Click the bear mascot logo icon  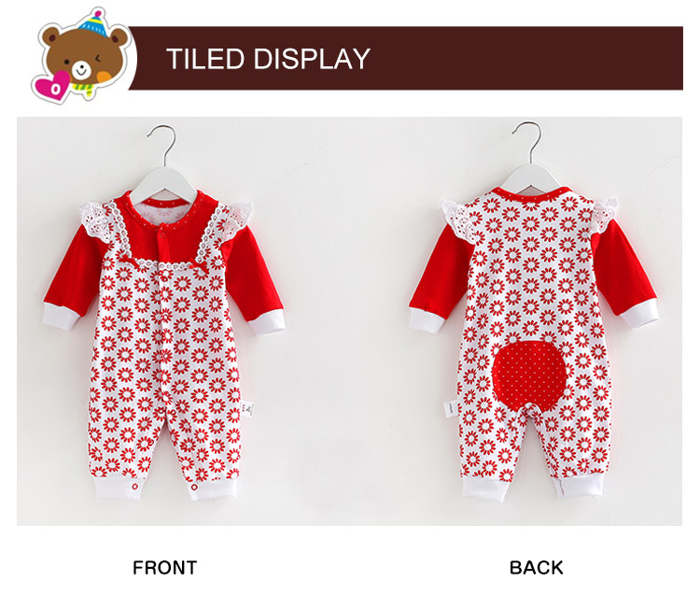pyautogui.click(x=84, y=56)
